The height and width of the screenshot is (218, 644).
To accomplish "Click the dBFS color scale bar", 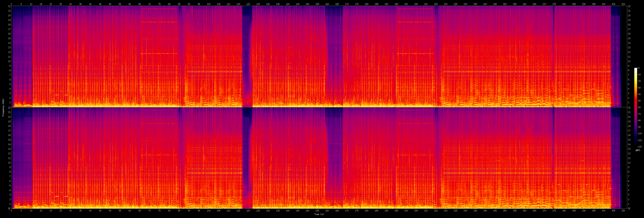I will tap(636, 107).
